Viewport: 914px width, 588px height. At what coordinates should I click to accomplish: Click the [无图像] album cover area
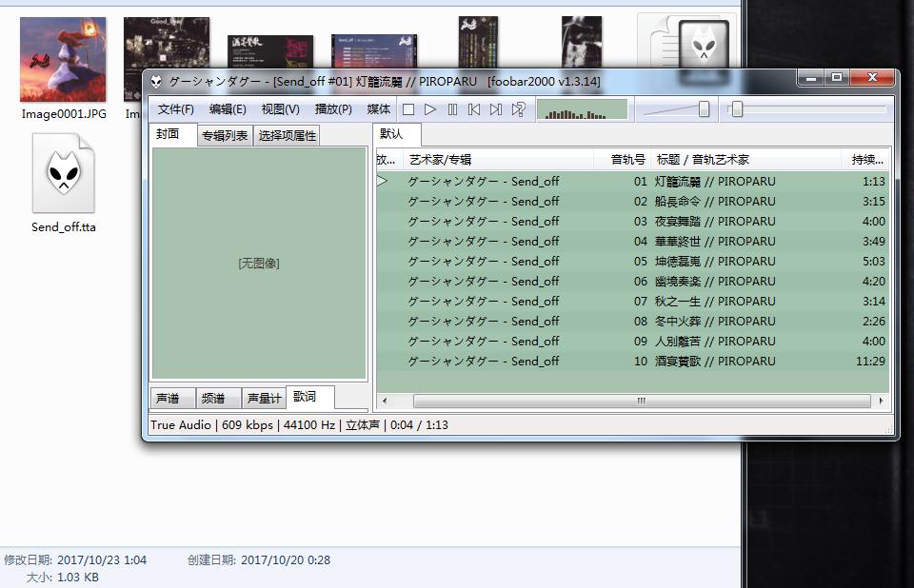coord(259,264)
